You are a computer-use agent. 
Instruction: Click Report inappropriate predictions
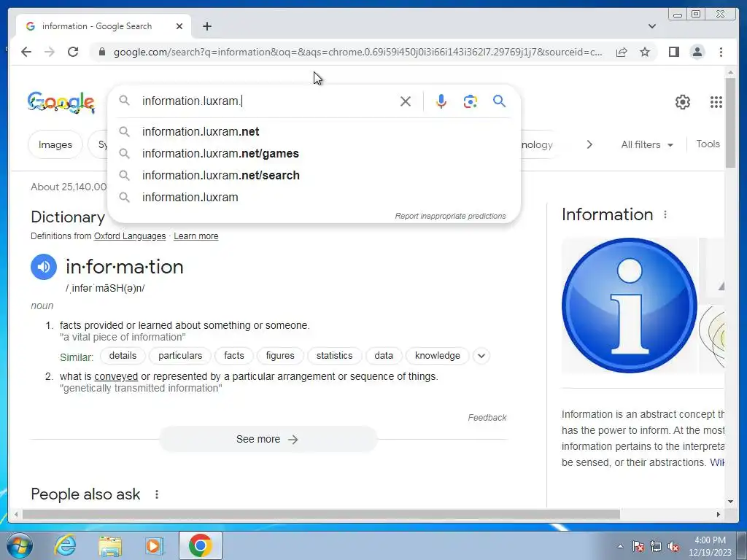[x=450, y=216]
